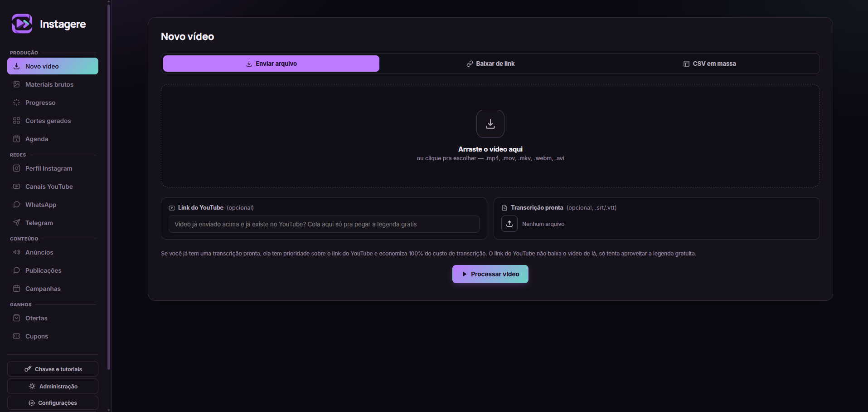868x412 pixels.
Task: Click the Instagere logo icon
Action: point(22,24)
